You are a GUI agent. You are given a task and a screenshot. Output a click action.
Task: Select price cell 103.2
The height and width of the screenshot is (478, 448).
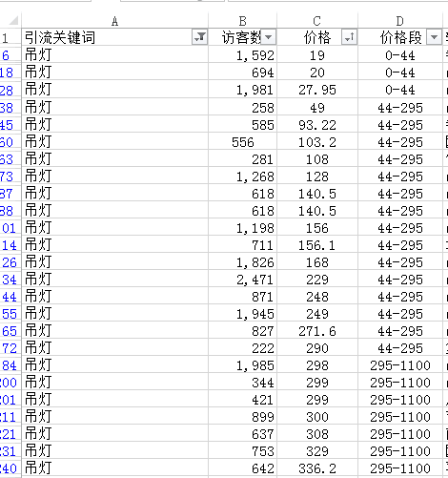click(317, 141)
